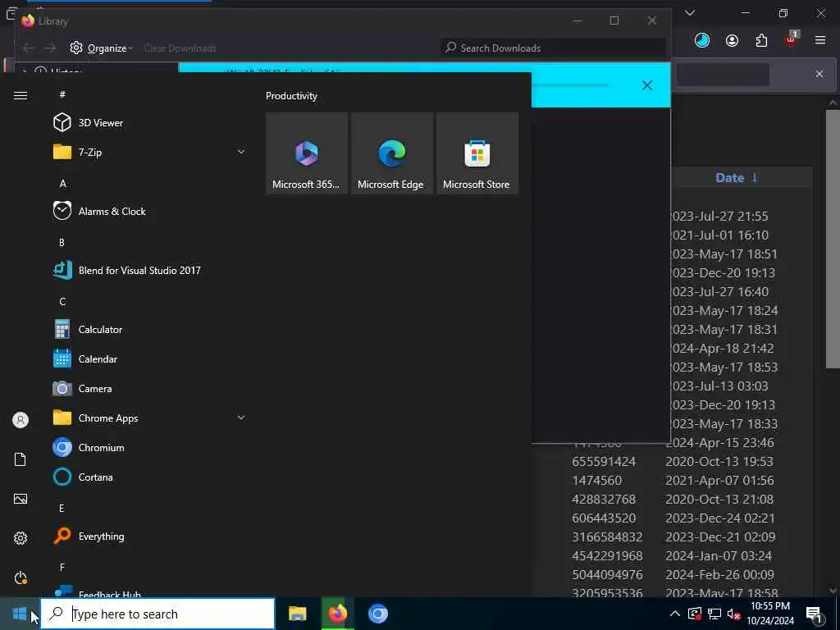Open Firefox application menu hamburger
The height and width of the screenshot is (630, 840).
(820, 40)
